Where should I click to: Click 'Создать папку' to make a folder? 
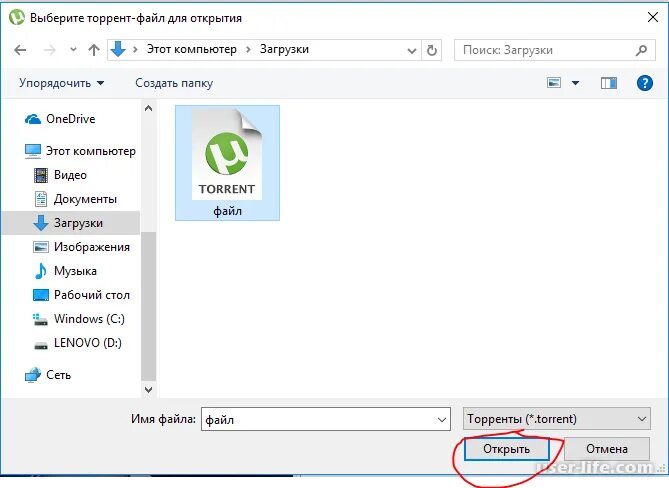[174, 83]
